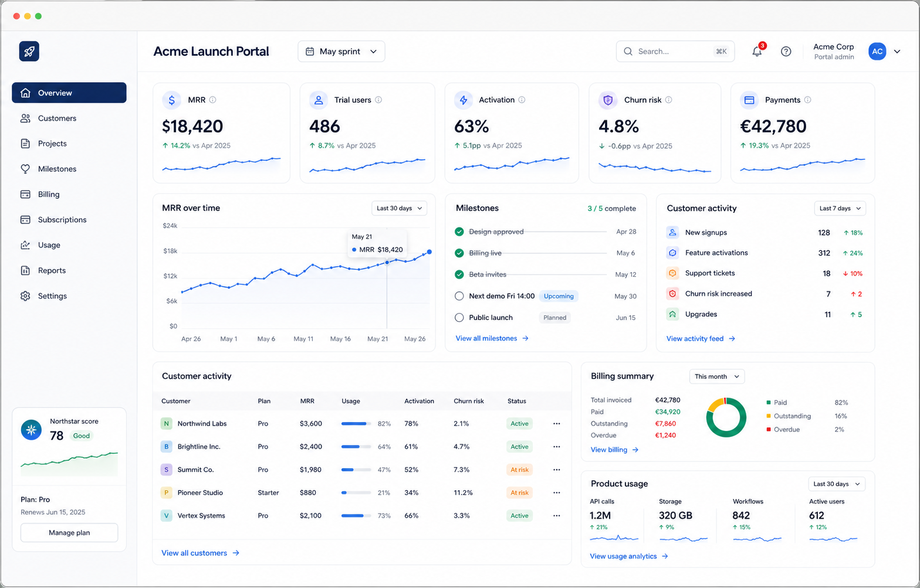Mark the Public launch milestone complete
The image size is (920, 588).
point(459,318)
